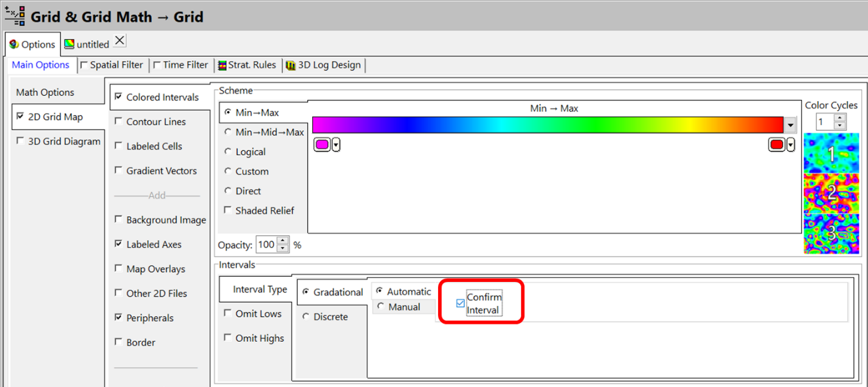868x387 pixels.
Task: Switch to the Options tab
Action: coord(32,45)
